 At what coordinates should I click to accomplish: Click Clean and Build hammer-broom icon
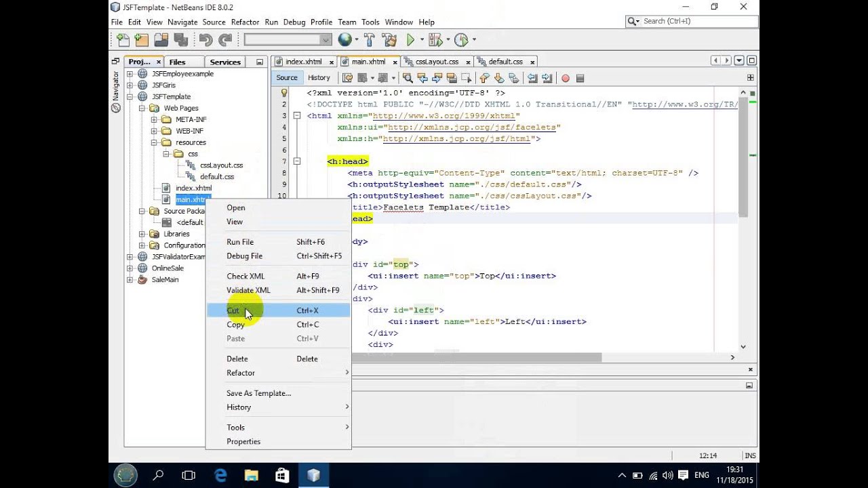(x=389, y=40)
